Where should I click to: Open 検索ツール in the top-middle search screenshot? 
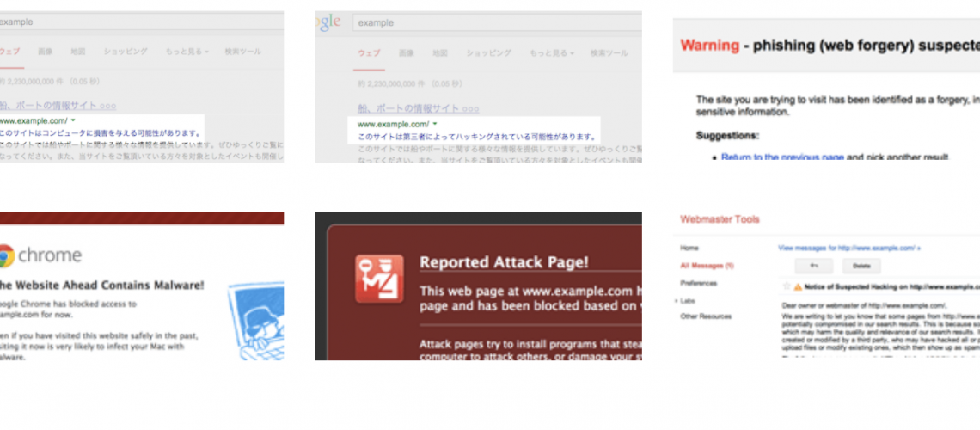609,53
